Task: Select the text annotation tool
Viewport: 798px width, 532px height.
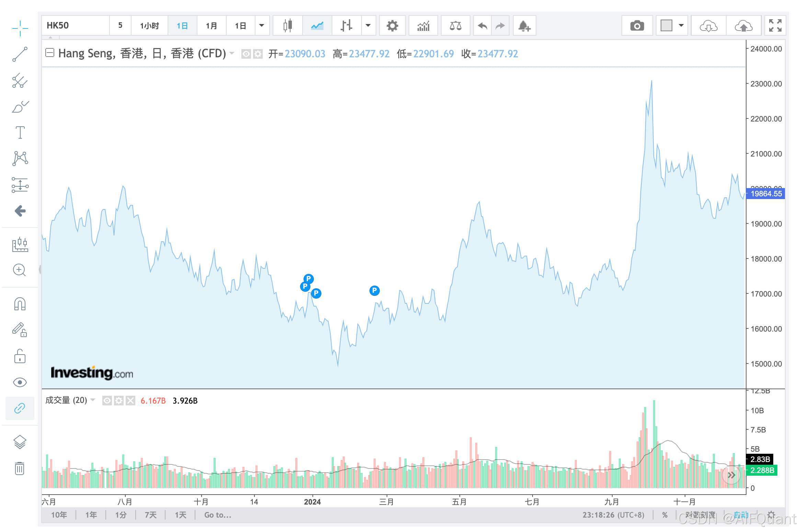Action: (x=20, y=132)
